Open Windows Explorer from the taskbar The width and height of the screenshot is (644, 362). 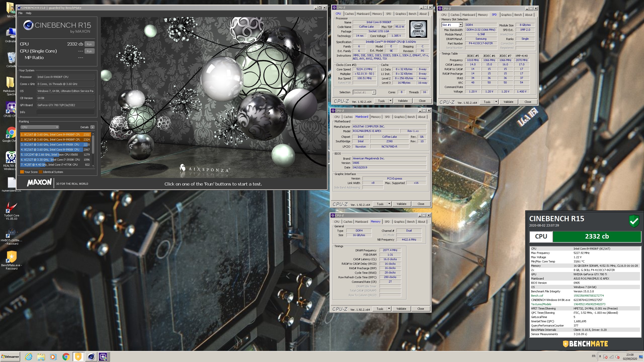41,356
